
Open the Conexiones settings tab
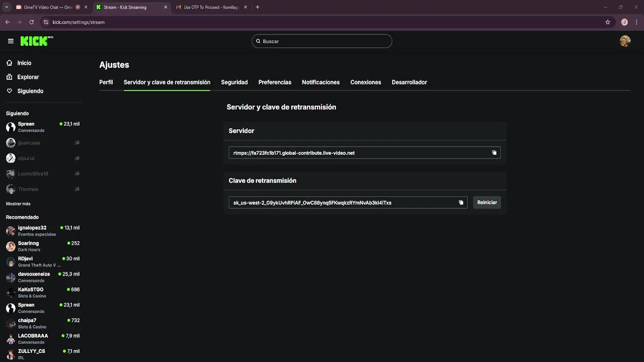[366, 82]
